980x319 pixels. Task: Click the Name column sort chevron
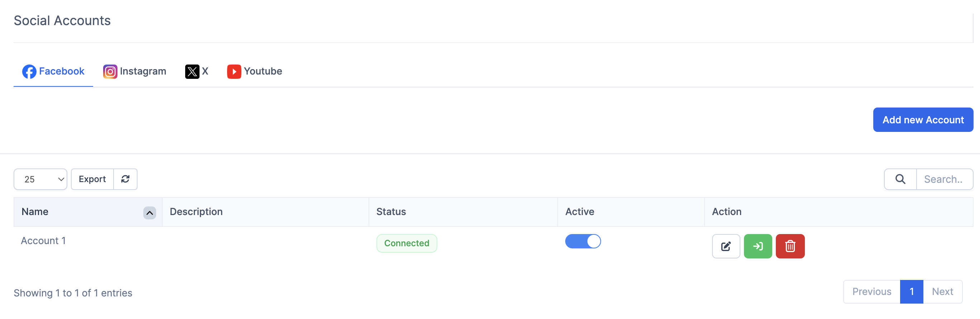149,213
